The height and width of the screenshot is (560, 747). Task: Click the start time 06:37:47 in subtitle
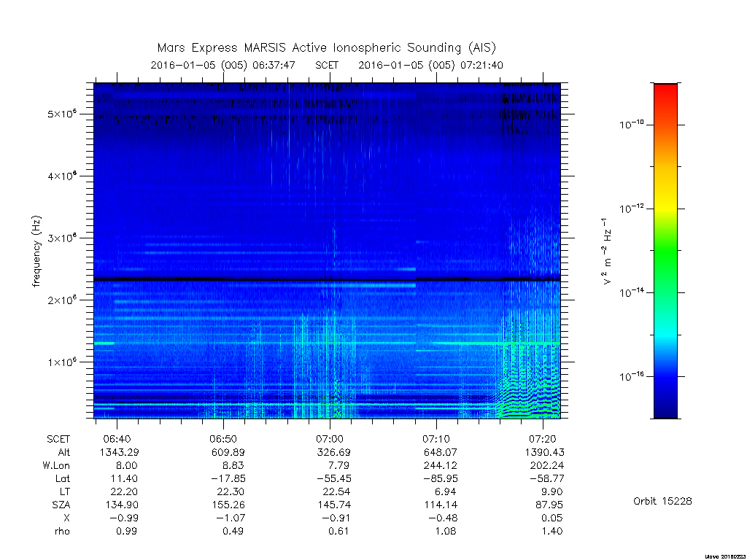pos(274,65)
